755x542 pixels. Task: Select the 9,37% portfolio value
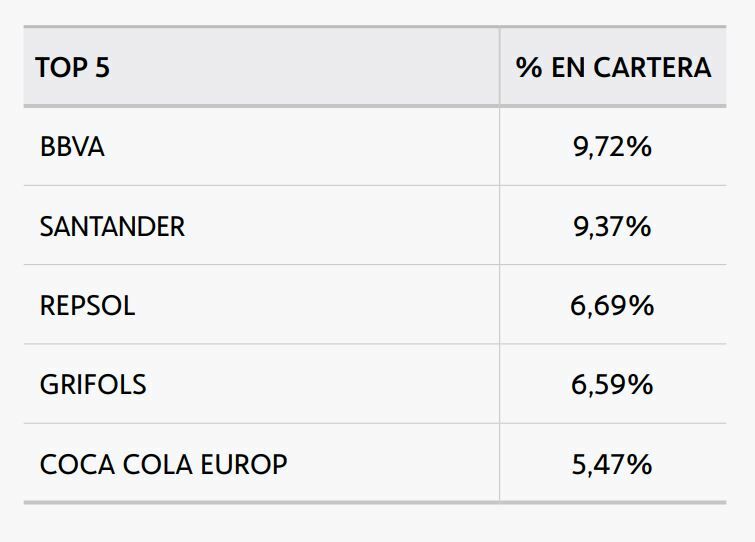click(612, 227)
